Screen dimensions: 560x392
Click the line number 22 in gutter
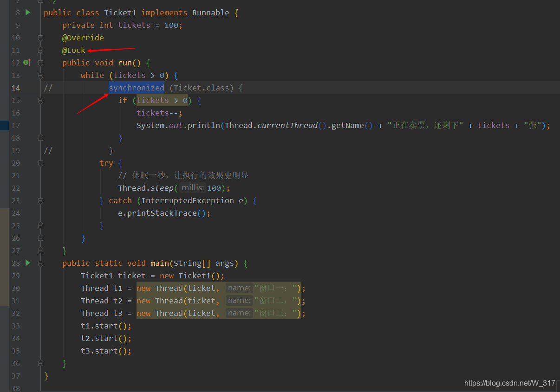point(15,188)
